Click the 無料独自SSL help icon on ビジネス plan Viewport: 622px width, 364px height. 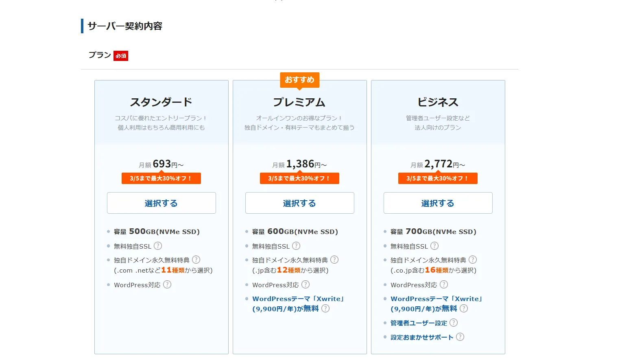[434, 246]
